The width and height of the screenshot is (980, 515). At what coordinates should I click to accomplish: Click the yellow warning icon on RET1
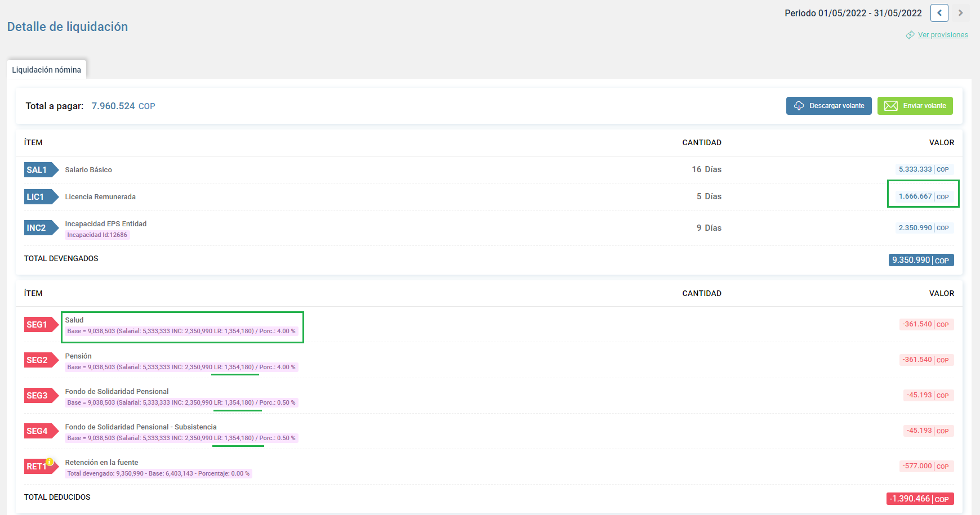point(50,462)
